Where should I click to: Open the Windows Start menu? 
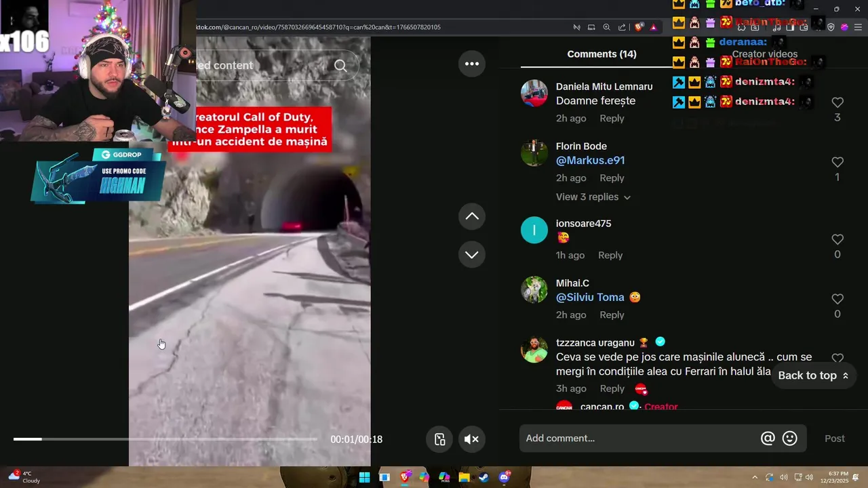[x=364, y=477]
